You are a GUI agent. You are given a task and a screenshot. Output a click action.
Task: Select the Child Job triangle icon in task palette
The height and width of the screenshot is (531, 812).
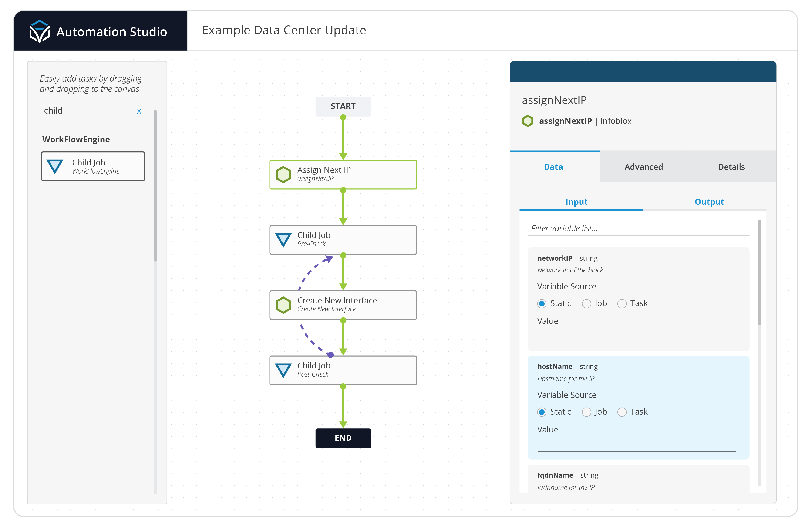click(55, 166)
